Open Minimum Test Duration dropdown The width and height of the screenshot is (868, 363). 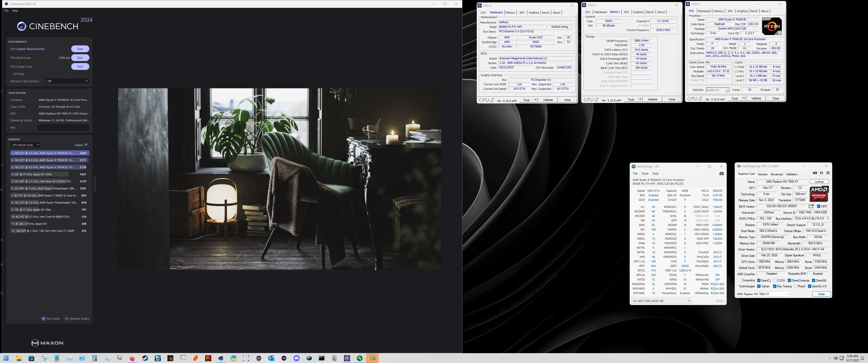click(x=67, y=81)
